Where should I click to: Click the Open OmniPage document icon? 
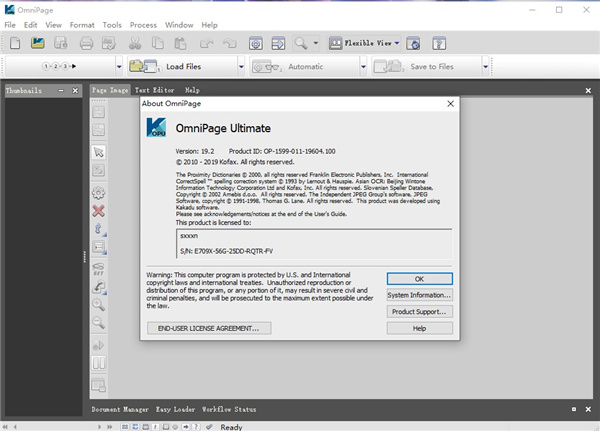(38, 43)
